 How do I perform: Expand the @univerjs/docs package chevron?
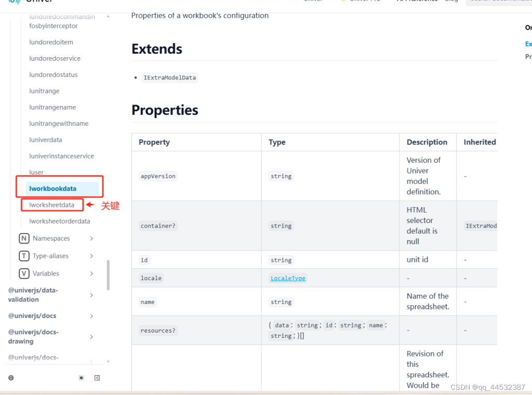tap(91, 316)
